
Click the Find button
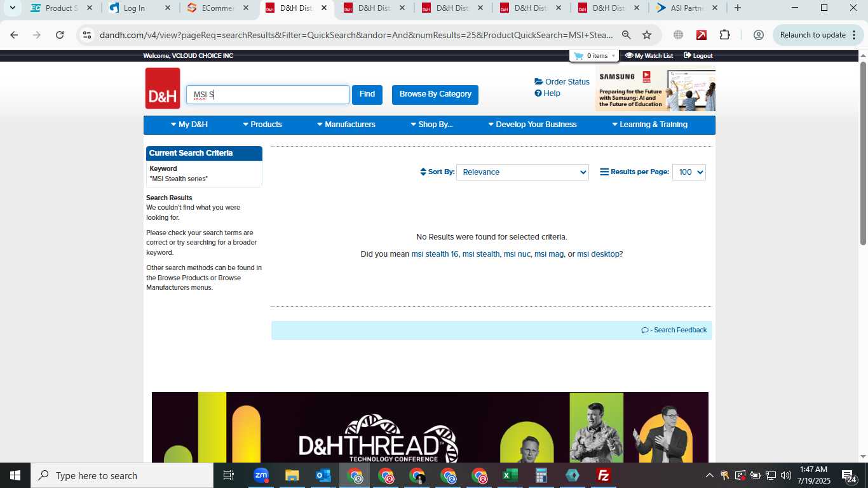click(367, 95)
